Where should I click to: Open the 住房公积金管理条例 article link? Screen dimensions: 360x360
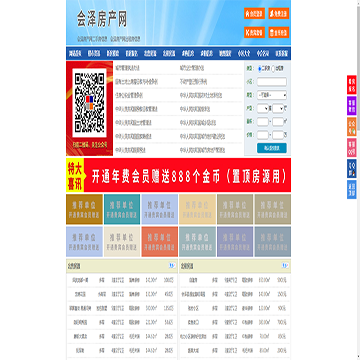pos(129,95)
